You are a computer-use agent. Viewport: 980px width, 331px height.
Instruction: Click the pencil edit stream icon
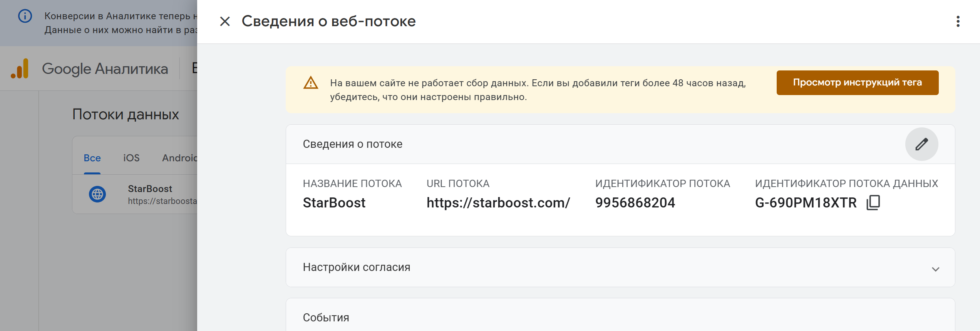pyautogui.click(x=921, y=144)
